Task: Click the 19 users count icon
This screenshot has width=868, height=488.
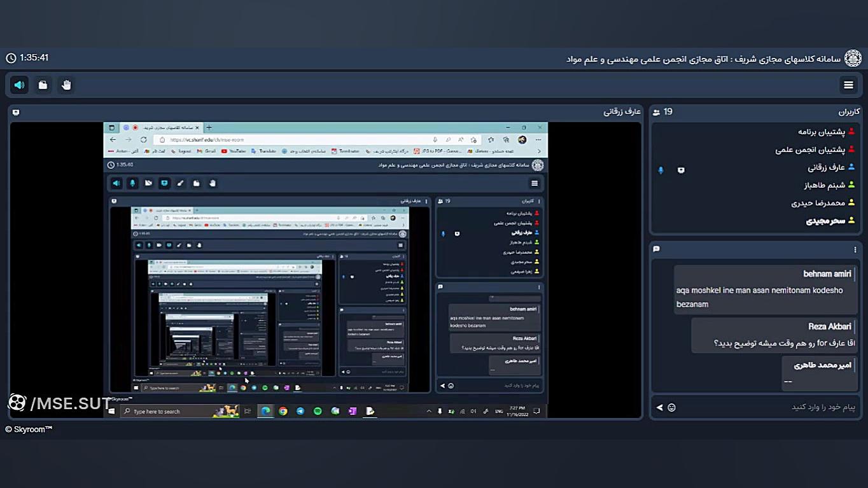Action: point(657,112)
